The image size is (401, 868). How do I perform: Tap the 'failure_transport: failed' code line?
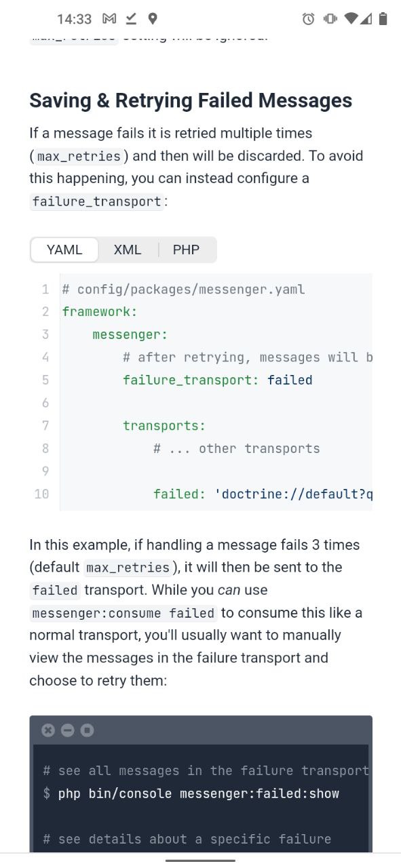217,380
